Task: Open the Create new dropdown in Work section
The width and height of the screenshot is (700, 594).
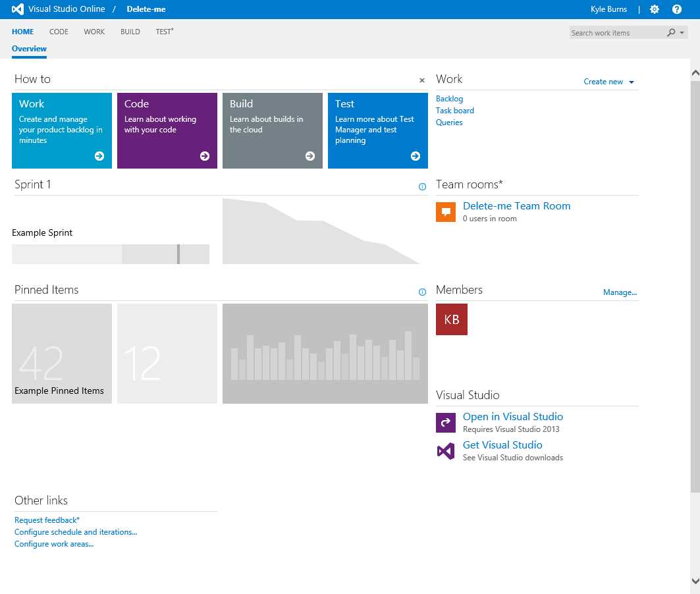Action: (608, 82)
